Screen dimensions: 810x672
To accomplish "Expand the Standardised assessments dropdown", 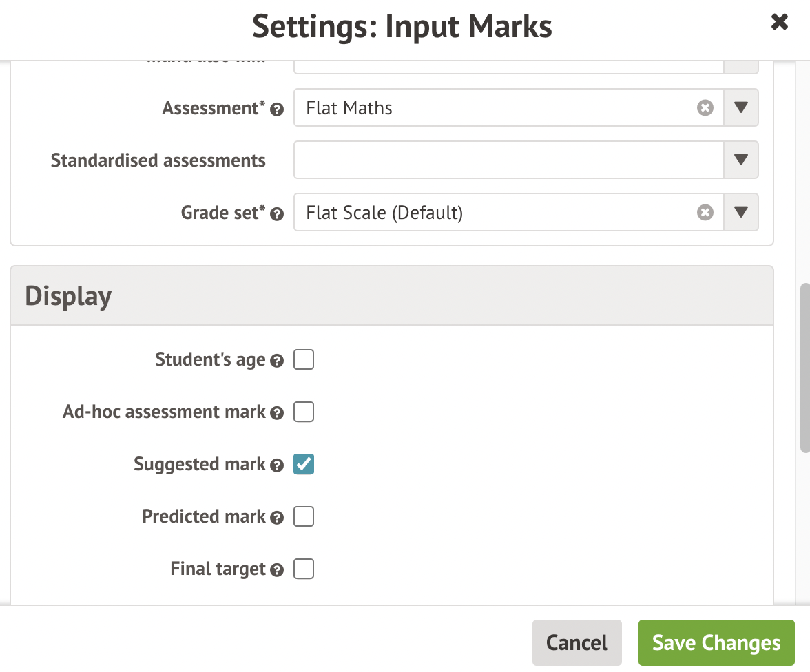I will [x=741, y=160].
